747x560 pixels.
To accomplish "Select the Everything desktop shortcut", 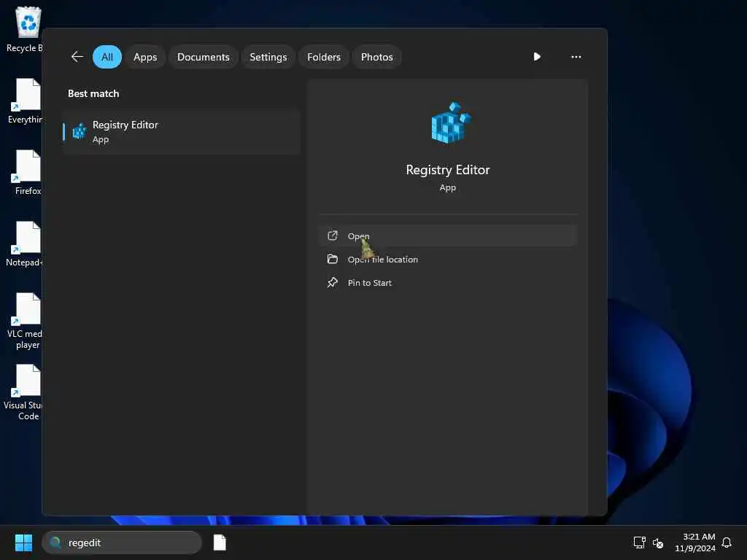I will click(x=25, y=101).
